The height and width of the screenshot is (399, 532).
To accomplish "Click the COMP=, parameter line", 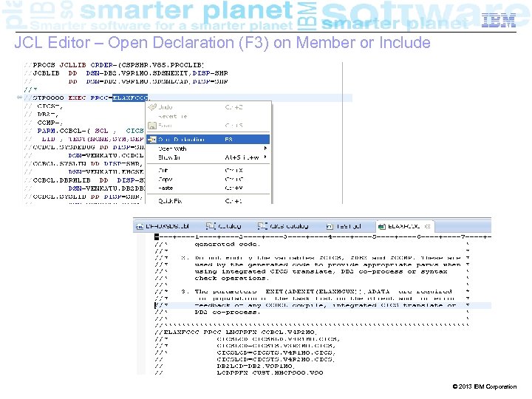I will pos(44,123).
